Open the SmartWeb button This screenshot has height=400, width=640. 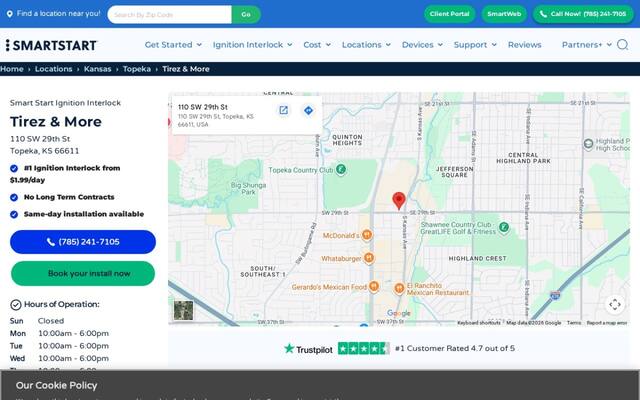click(x=504, y=14)
